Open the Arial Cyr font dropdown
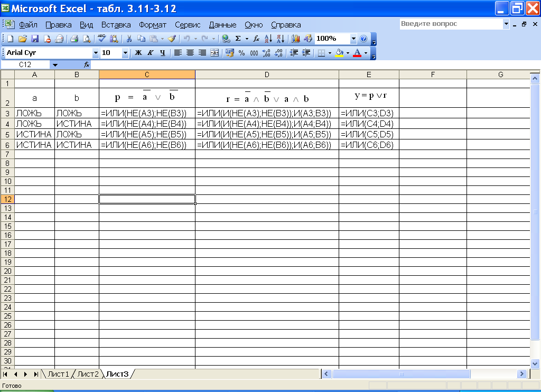 [x=96, y=53]
